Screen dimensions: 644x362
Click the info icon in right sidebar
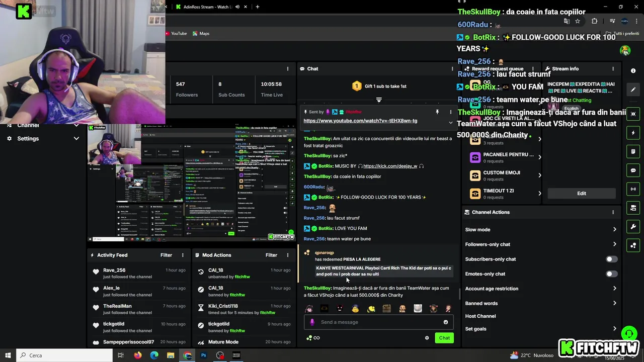pyautogui.click(x=633, y=71)
